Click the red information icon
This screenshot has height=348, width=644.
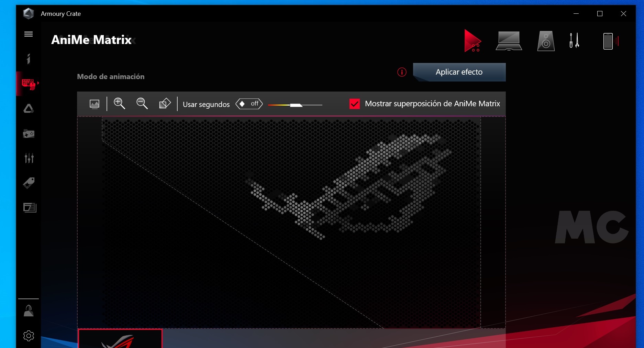402,72
